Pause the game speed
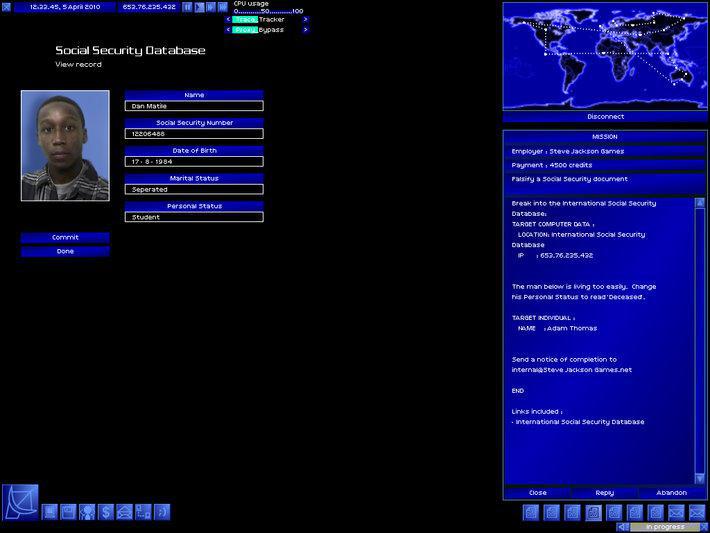Viewport: 710px width, 533px height. [187, 7]
